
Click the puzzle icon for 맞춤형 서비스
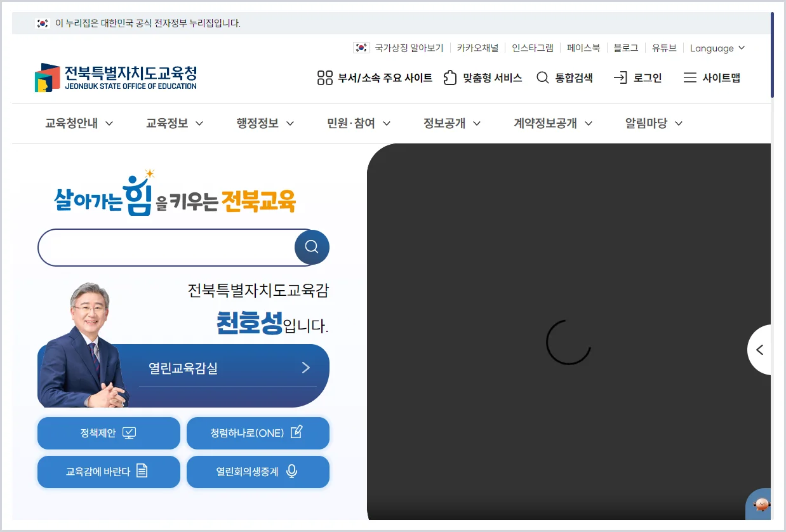[x=450, y=78]
